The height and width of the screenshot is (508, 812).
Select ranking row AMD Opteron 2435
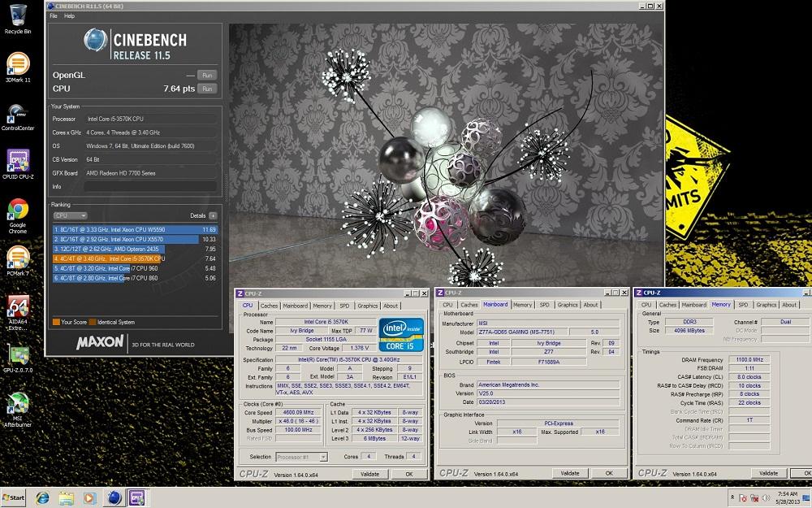tap(135, 249)
